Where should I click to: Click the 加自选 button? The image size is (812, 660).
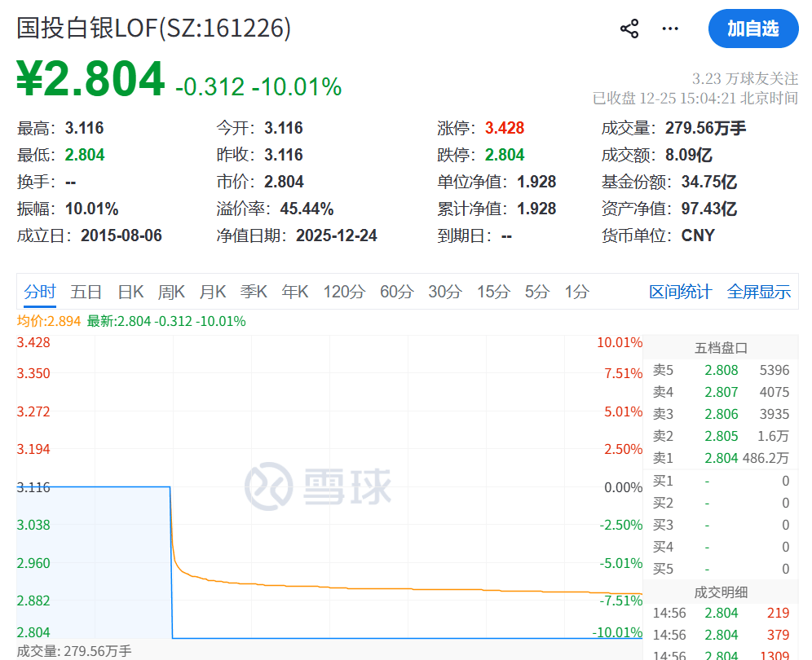[x=752, y=29]
